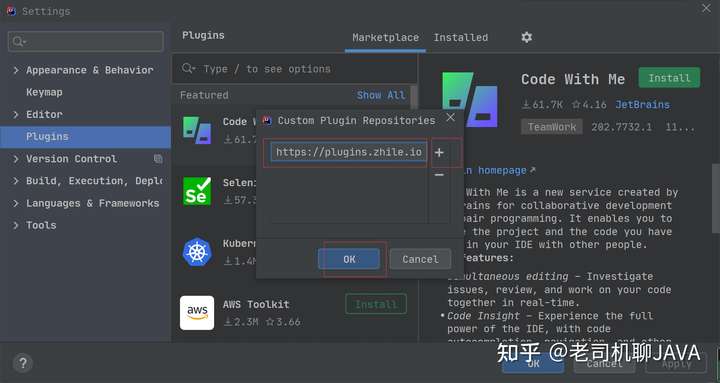Image resolution: width=720 pixels, height=383 pixels.
Task: Expand the Editor settings node
Action: point(16,114)
